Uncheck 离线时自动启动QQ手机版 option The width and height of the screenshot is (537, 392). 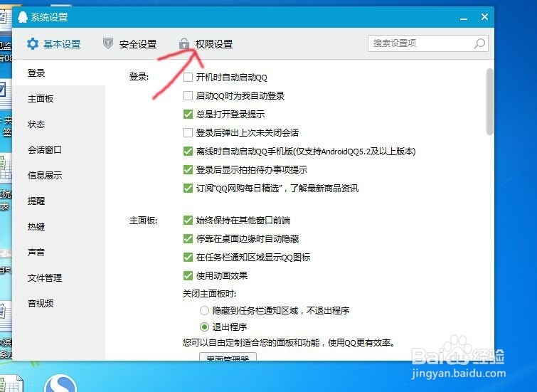pyautogui.click(x=188, y=151)
